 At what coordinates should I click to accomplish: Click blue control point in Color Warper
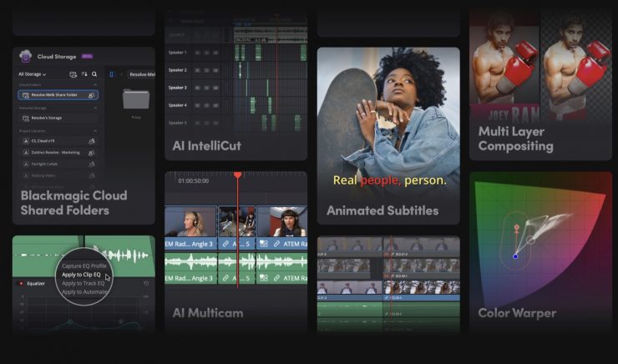[515, 255]
